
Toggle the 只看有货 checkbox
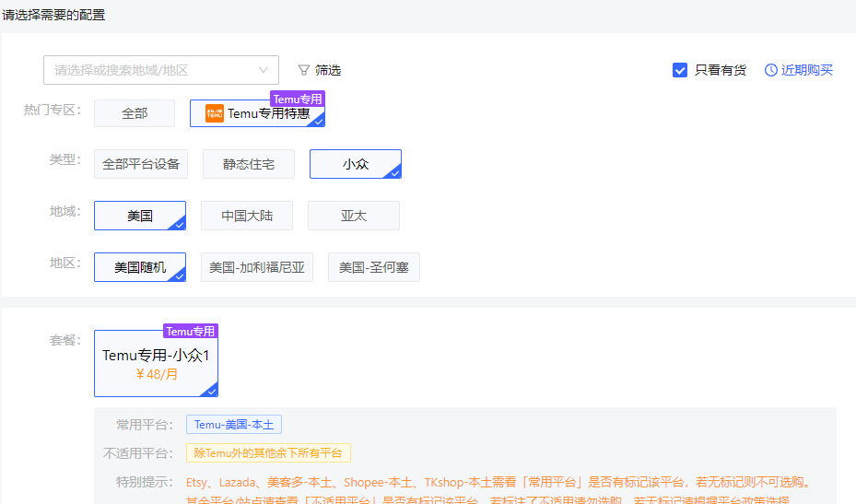[x=680, y=70]
